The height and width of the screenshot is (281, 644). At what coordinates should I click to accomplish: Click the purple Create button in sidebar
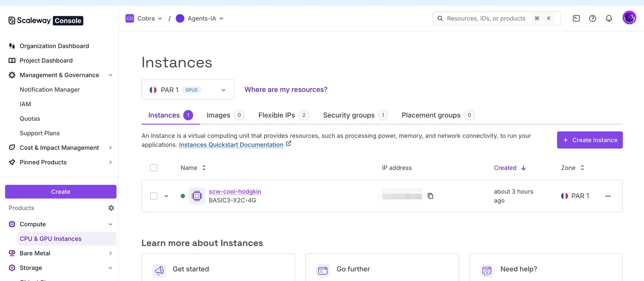tap(61, 192)
